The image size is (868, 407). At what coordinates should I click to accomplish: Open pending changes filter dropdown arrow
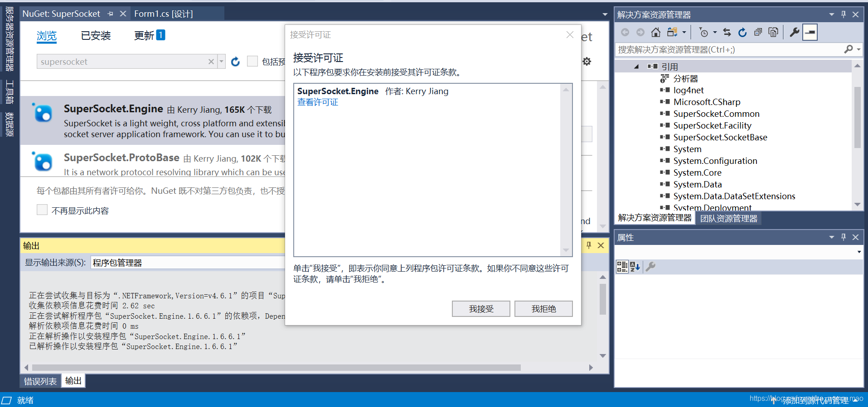[715, 32]
